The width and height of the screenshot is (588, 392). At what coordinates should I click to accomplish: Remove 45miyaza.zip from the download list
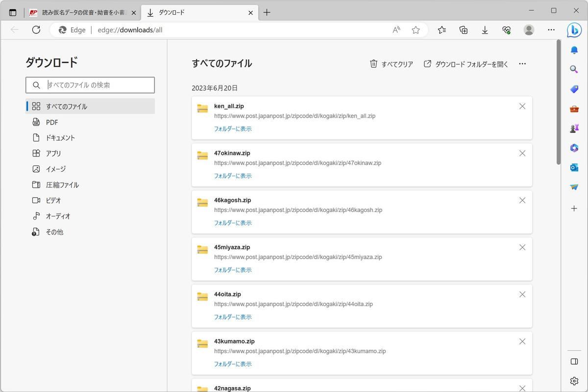click(x=522, y=248)
